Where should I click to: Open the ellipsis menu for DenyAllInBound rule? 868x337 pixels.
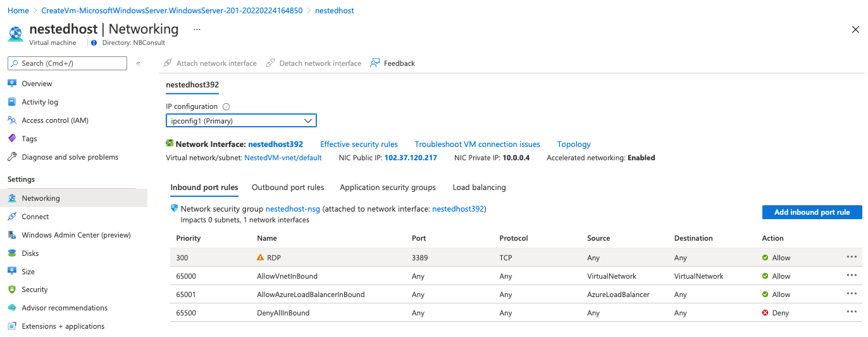click(852, 312)
